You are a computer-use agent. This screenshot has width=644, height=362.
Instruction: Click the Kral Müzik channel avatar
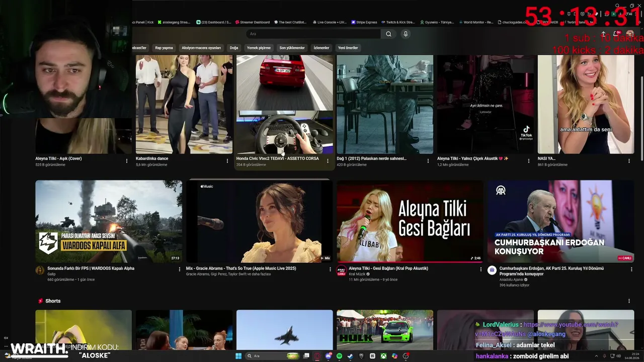pyautogui.click(x=341, y=270)
